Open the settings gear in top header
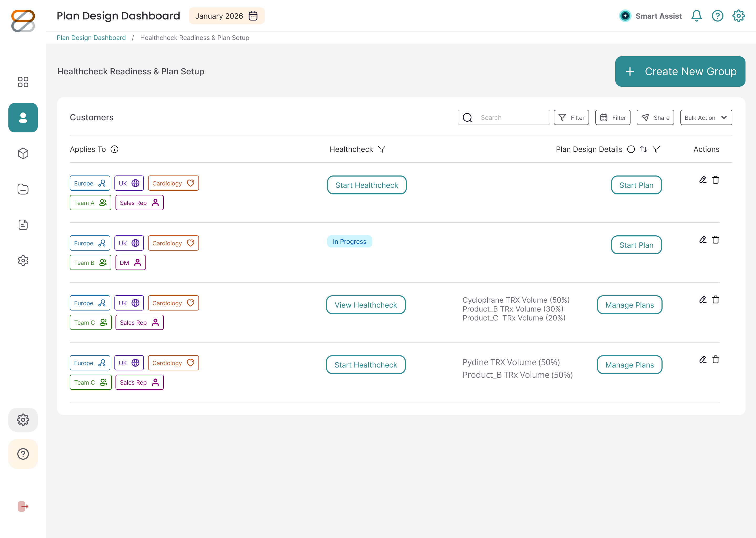The image size is (756, 538). coord(738,16)
